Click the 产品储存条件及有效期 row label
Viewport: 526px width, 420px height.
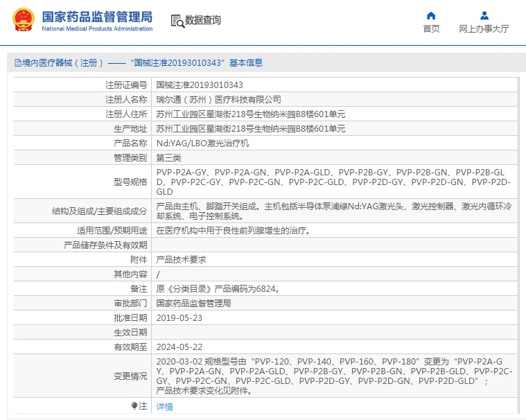(x=105, y=245)
